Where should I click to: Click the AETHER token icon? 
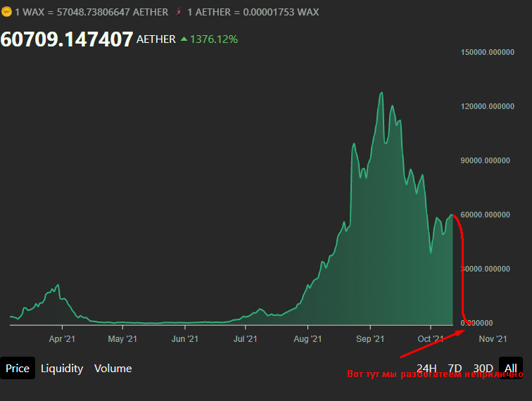pyautogui.click(x=179, y=12)
